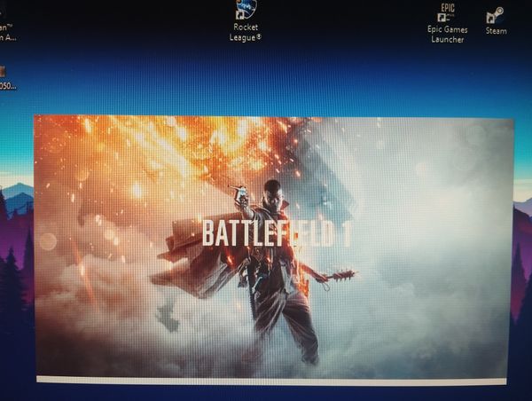Select the desktop icon labeled 050...

[x=6, y=78]
